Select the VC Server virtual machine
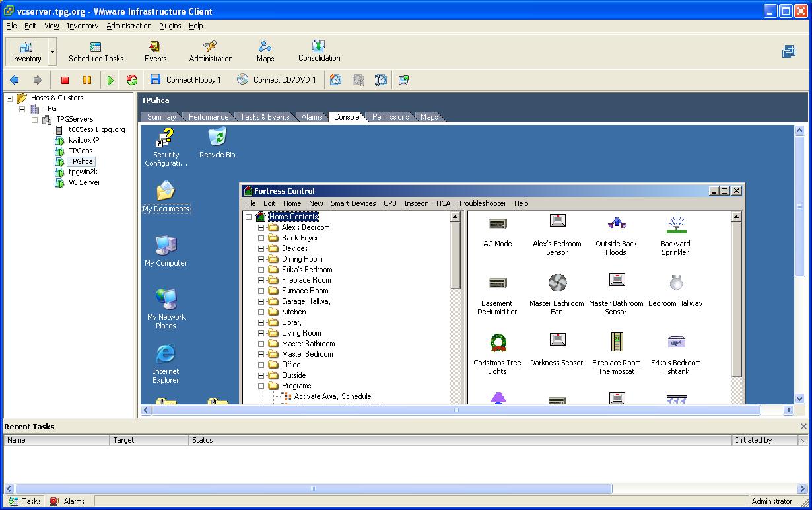This screenshot has height=510, width=812. (x=84, y=182)
